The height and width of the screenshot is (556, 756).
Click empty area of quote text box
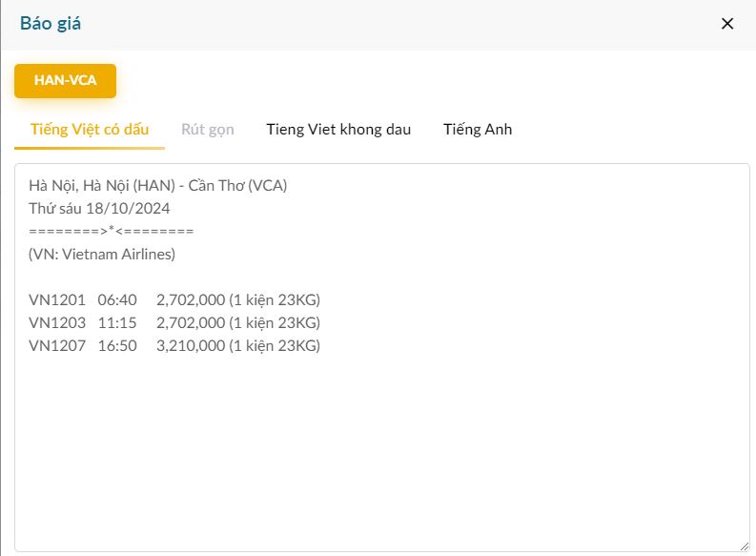[x=381, y=448]
